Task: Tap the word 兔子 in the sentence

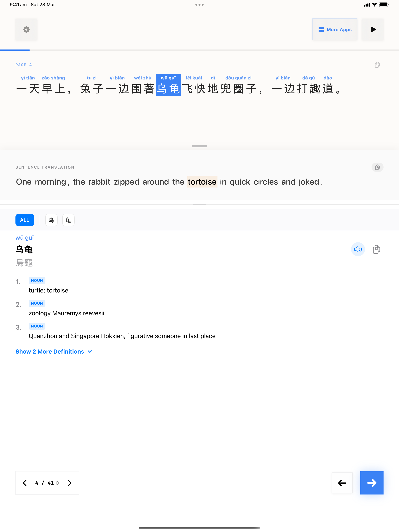Action: [92, 89]
